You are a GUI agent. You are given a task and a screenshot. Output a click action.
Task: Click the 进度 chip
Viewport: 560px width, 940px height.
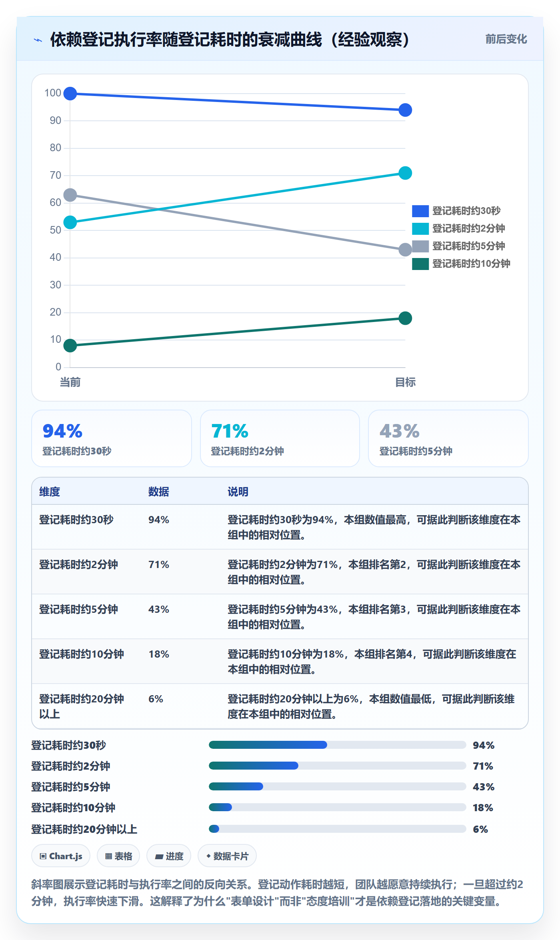click(169, 856)
